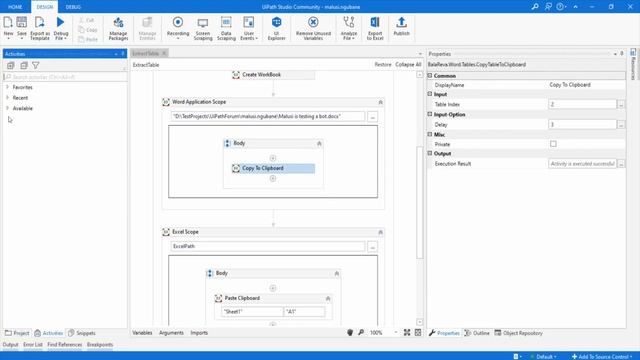Expand the Available activities node
The image size is (640, 360).
[x=7, y=108]
